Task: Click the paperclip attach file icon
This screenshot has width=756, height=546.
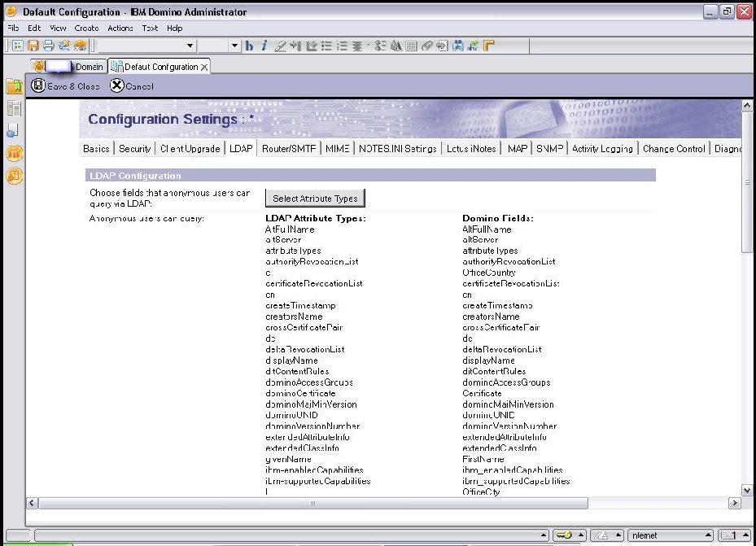Action: (x=426, y=46)
